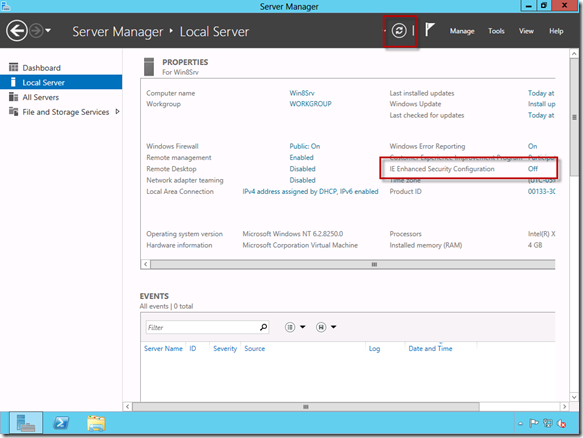Click the Dashboard icon in sidebar
The width and height of the screenshot is (583, 438).
[13, 67]
